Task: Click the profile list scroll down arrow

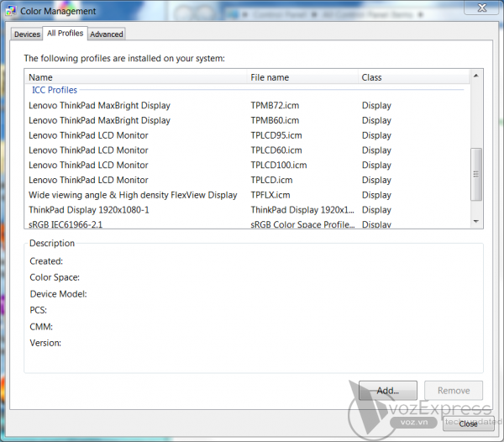Action: [476, 221]
